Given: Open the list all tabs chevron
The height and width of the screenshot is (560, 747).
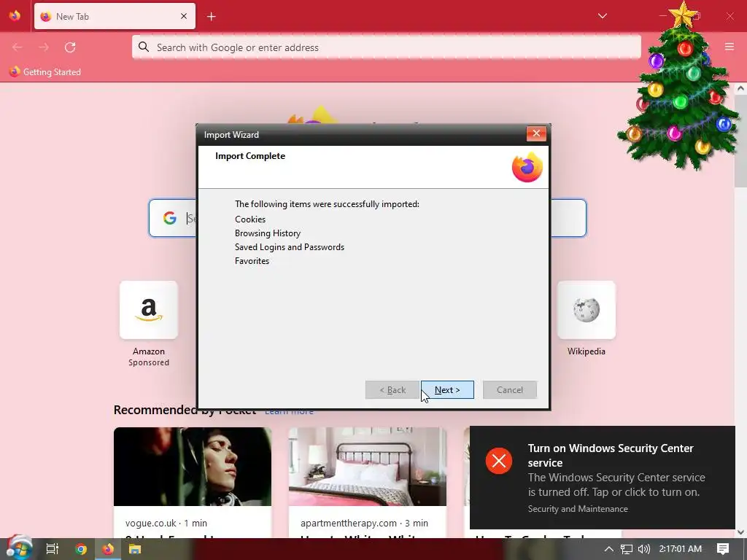Looking at the screenshot, I should click(x=602, y=16).
